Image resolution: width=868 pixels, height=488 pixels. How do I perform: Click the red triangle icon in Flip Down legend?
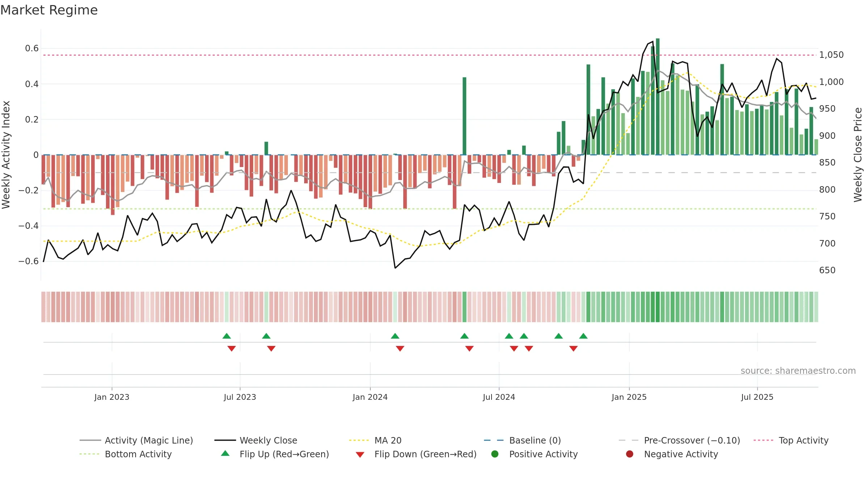coord(360,455)
